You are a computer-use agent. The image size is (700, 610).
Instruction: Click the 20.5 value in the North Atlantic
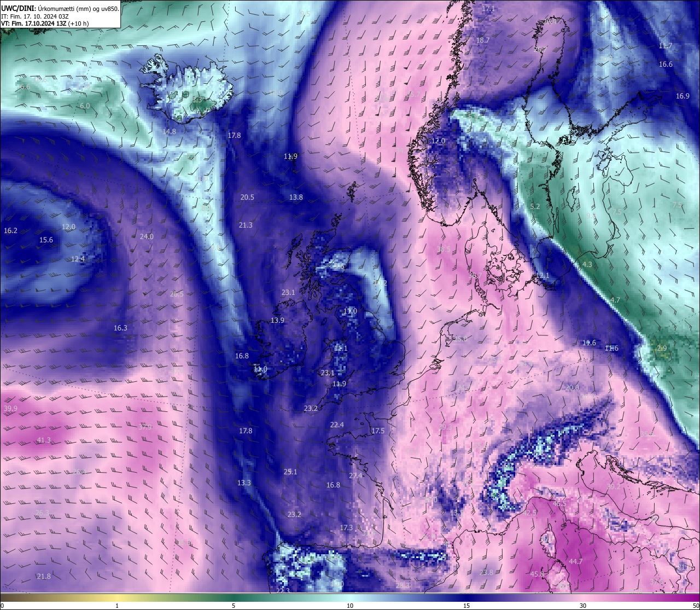247,197
